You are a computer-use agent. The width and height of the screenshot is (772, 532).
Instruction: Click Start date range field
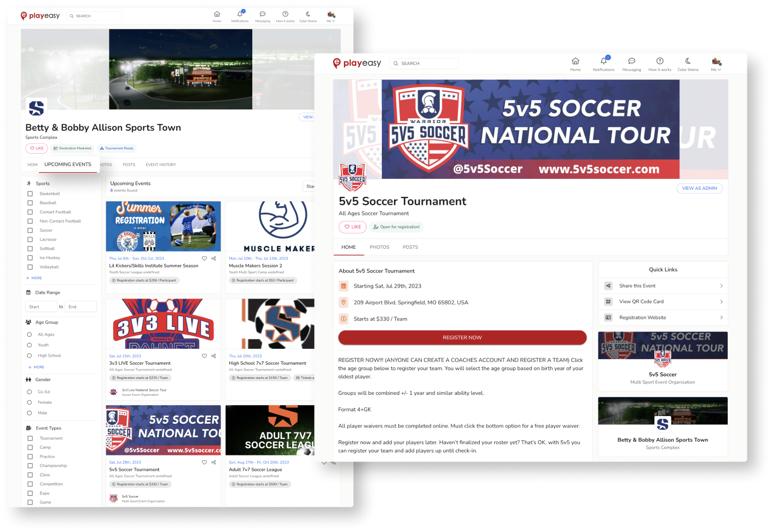pyautogui.click(x=41, y=307)
